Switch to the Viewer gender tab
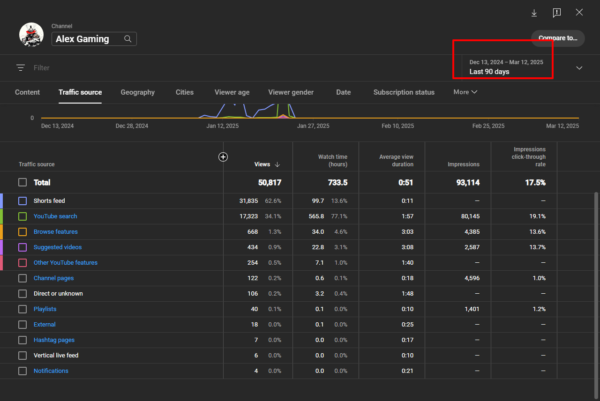Screen dimensions: 600x401 pyautogui.click(x=291, y=92)
